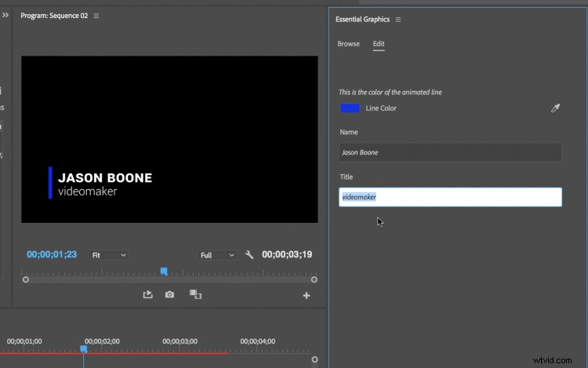Click the blue 00;00;01;23 playhead timecode
The height and width of the screenshot is (368, 588).
click(x=52, y=254)
